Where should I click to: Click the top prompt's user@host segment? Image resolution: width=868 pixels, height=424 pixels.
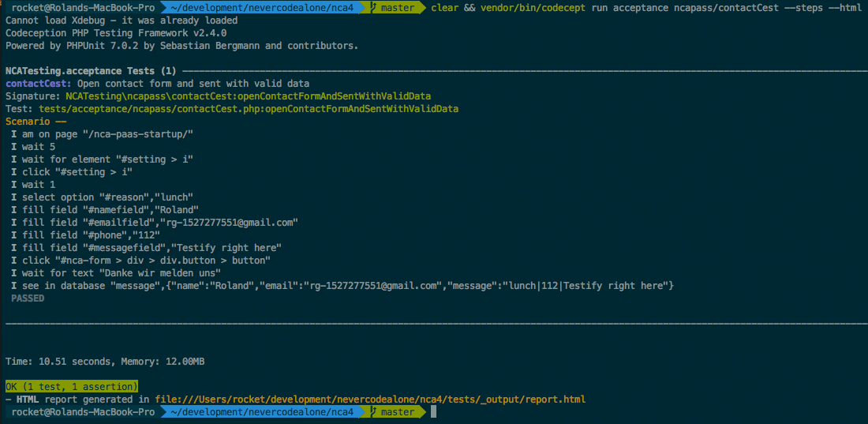[x=83, y=8]
